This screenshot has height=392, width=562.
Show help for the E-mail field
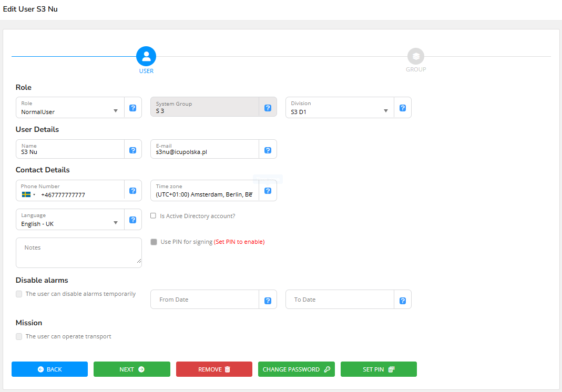point(268,150)
